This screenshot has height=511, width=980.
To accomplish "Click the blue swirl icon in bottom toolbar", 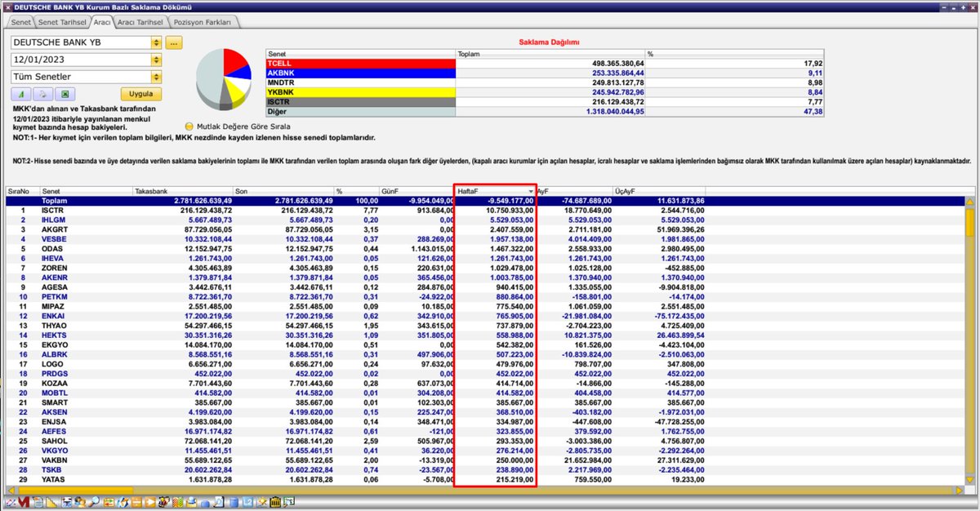I will tap(122, 502).
